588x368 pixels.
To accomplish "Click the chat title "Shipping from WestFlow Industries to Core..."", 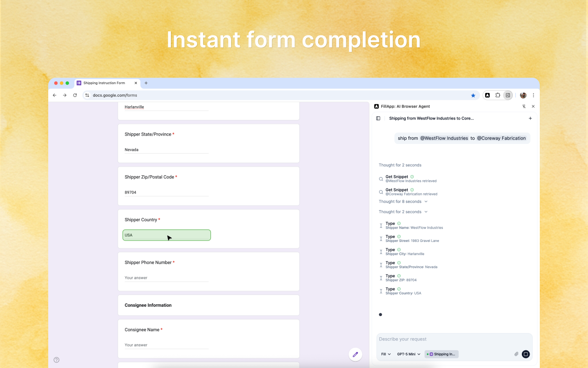I will (431, 118).
